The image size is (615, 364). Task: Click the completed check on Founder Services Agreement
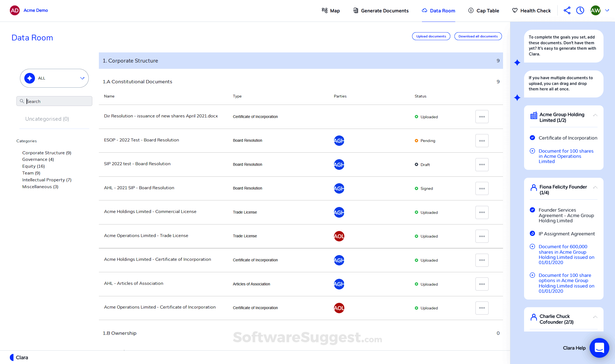533,210
